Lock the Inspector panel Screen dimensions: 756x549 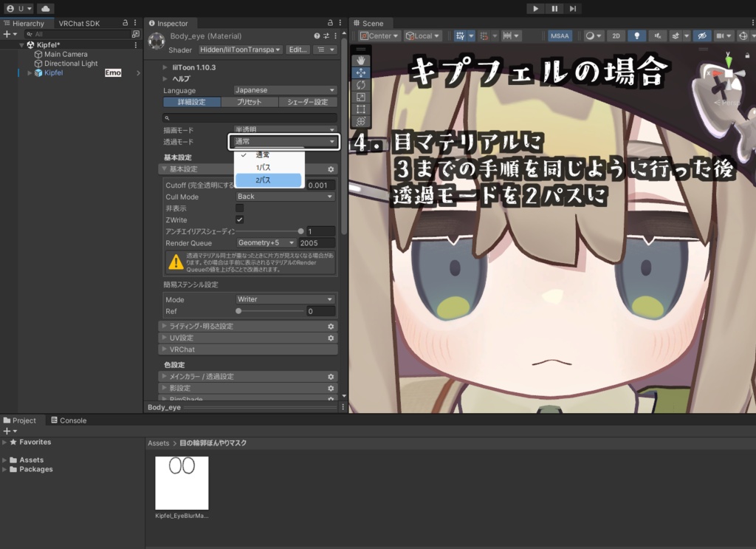(x=330, y=23)
